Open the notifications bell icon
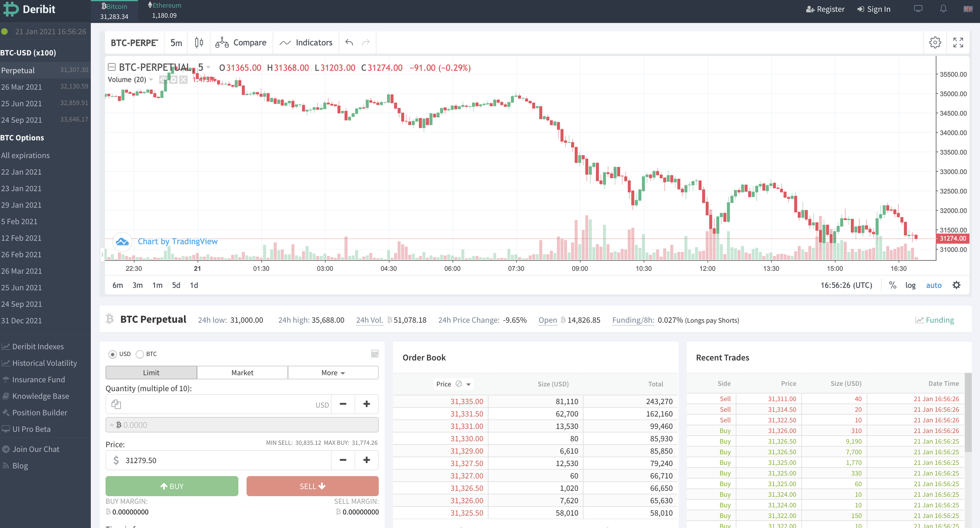Image resolution: width=980 pixels, height=528 pixels. [943, 9]
